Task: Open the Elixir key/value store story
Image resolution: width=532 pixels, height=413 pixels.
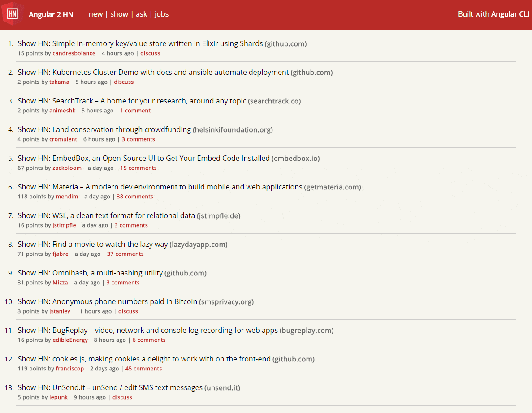Action: click(x=140, y=43)
